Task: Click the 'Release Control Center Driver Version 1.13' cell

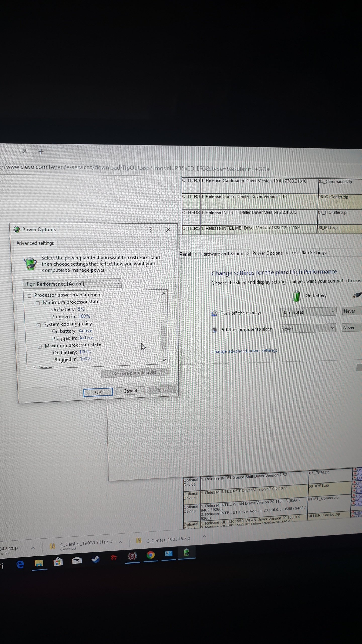Action: pyautogui.click(x=259, y=202)
